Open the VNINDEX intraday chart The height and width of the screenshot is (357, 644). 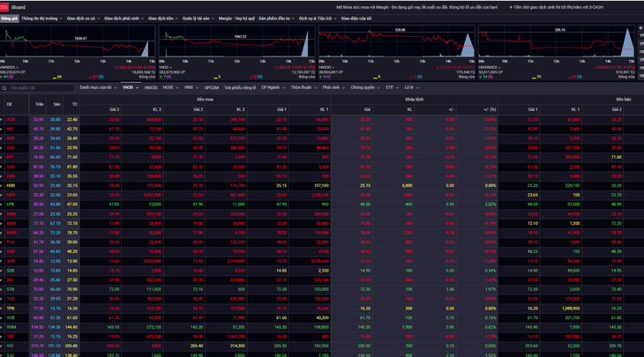pos(78,41)
